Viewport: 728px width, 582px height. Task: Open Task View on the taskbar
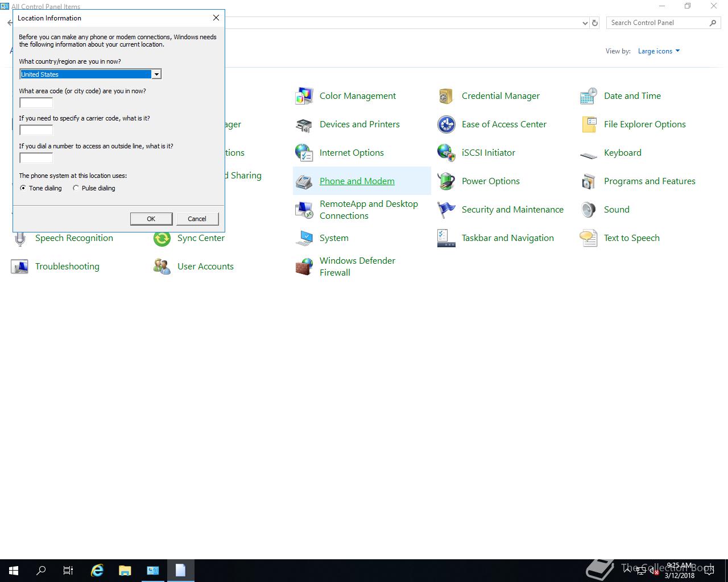coord(68,571)
